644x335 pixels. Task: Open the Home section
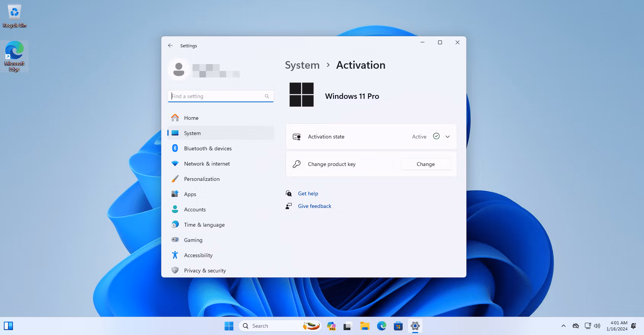pyautogui.click(x=221, y=118)
